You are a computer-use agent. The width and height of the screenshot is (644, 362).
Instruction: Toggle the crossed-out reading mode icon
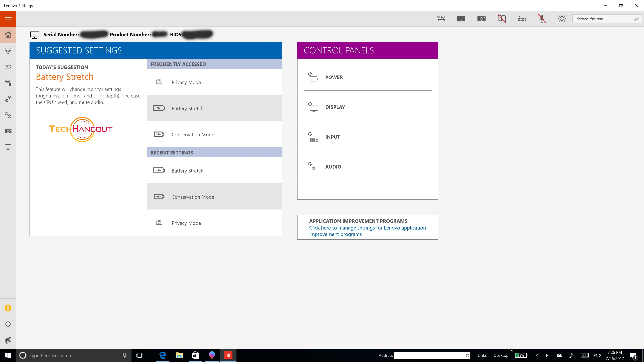click(x=501, y=19)
